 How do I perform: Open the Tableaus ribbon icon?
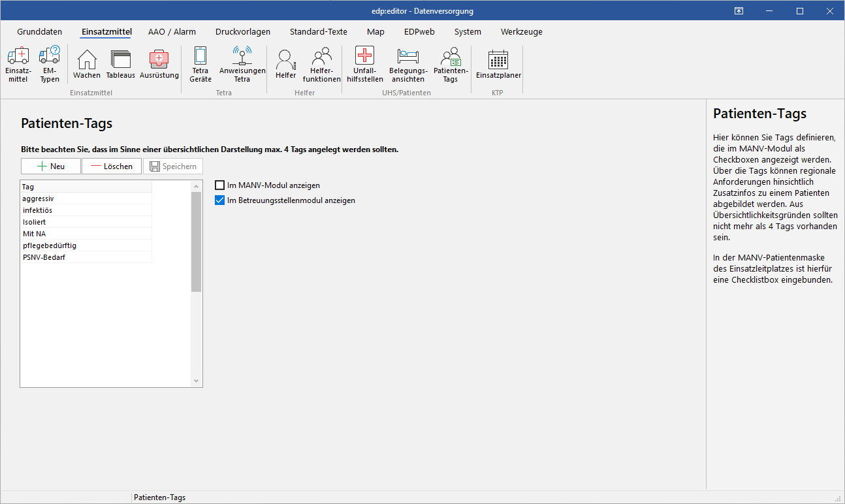[x=121, y=61]
